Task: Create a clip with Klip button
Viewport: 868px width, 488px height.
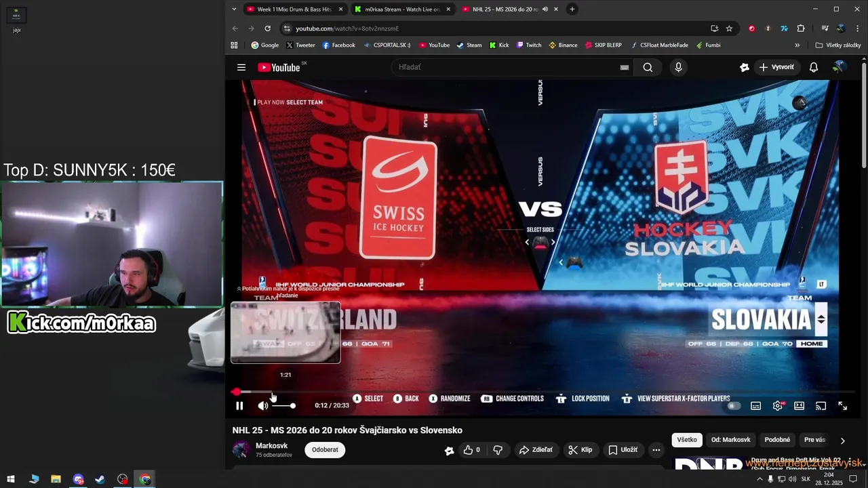Action: tap(580, 449)
